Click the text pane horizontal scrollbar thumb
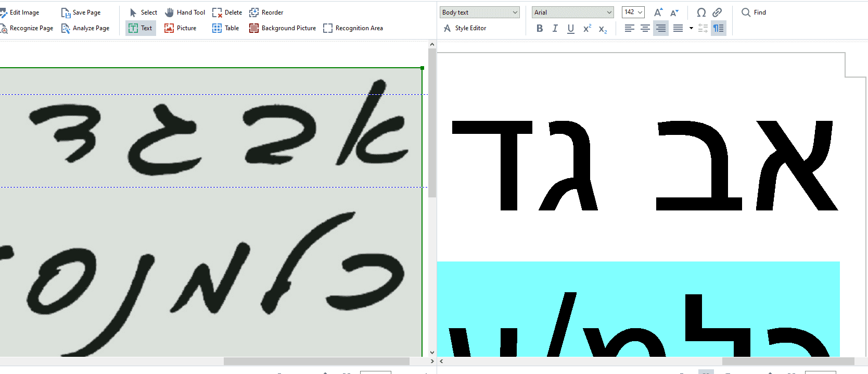This screenshot has width=868, height=374. click(x=788, y=361)
